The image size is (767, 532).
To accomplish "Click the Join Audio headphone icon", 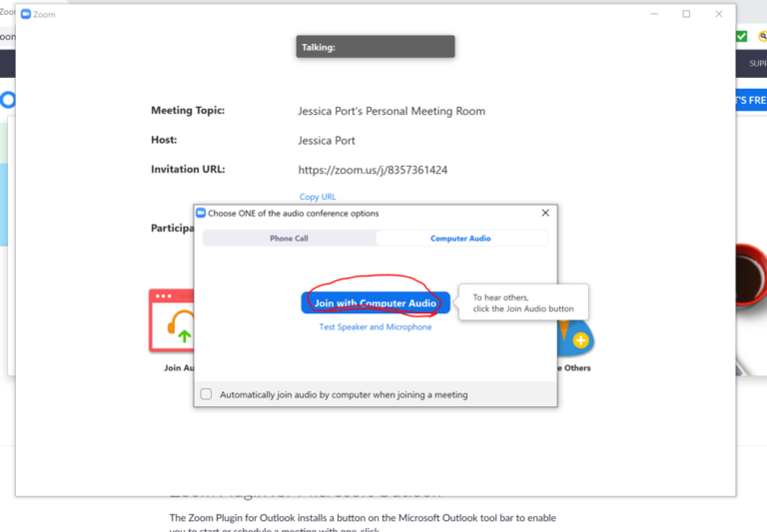I will pyautogui.click(x=172, y=320).
